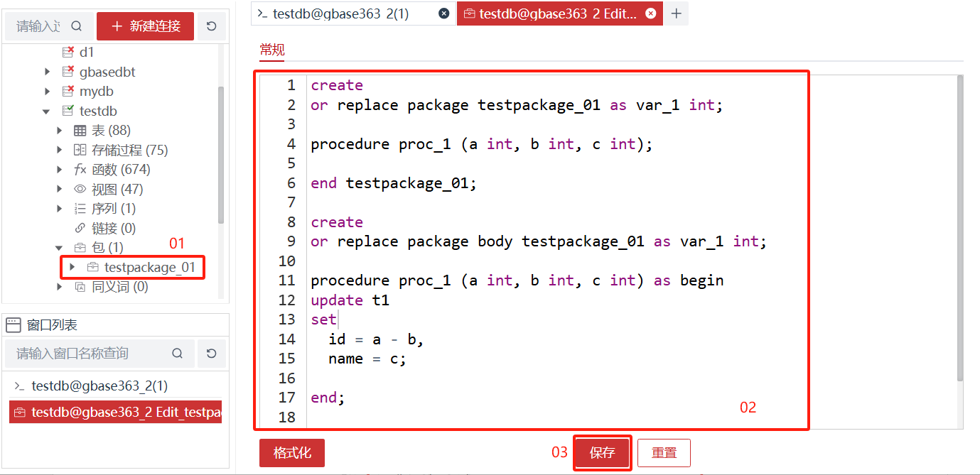Select the mydb database icon
The width and height of the screenshot is (980, 475).
pyautogui.click(x=68, y=92)
